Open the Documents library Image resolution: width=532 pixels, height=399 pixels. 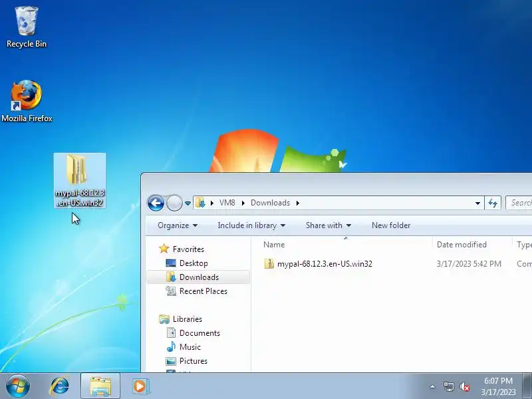pyautogui.click(x=199, y=333)
